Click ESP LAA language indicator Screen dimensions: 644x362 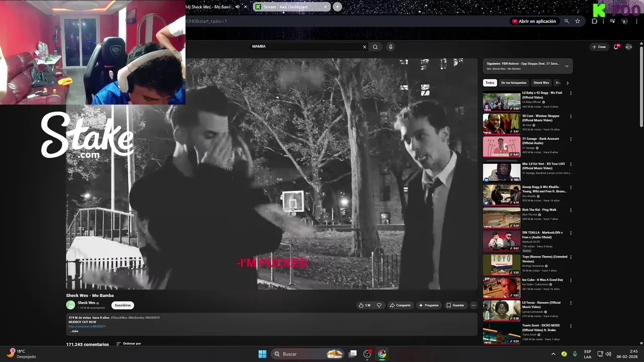point(588,354)
